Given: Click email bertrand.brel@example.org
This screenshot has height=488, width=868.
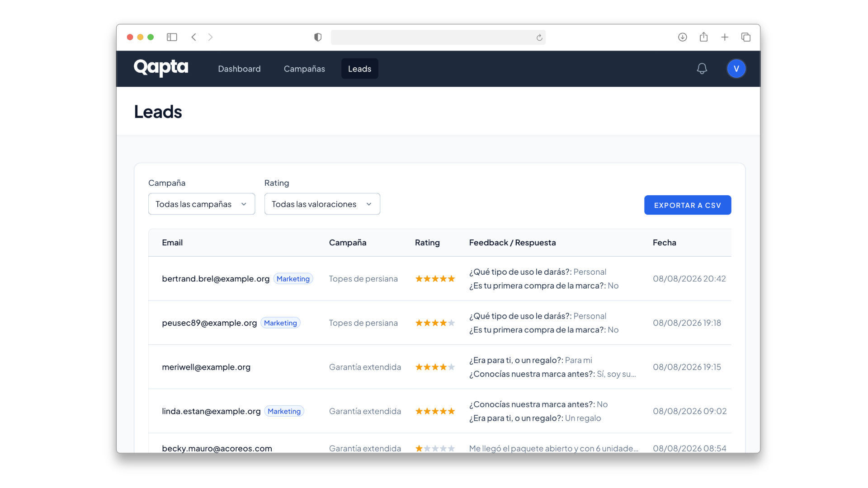Looking at the screenshot, I should click(x=216, y=279).
